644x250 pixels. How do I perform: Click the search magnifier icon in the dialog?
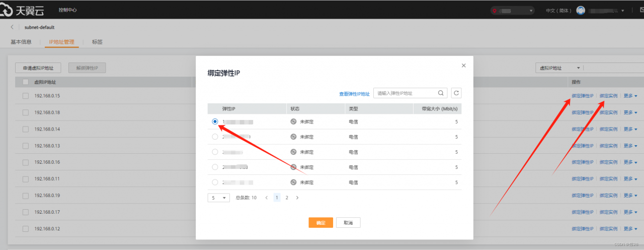(441, 93)
